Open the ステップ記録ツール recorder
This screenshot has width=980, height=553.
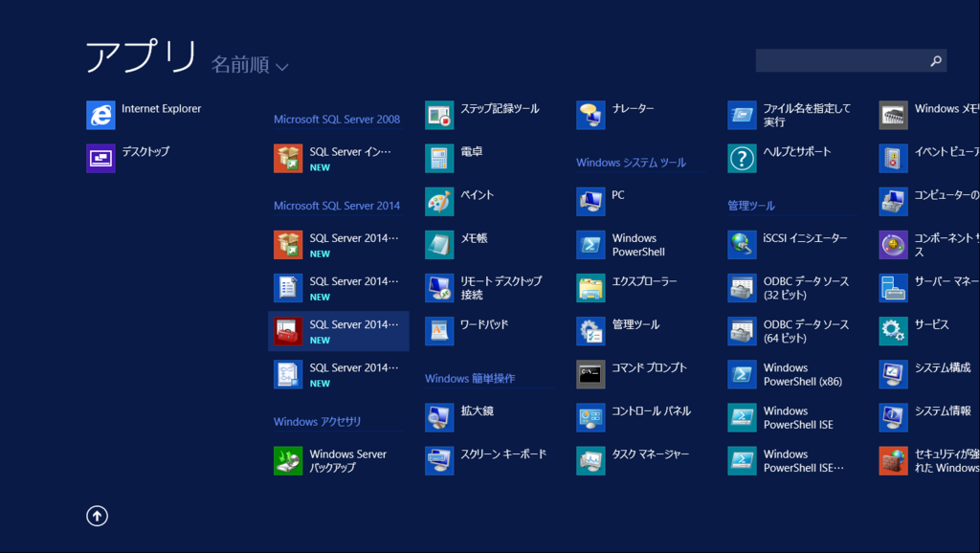[x=477, y=114]
